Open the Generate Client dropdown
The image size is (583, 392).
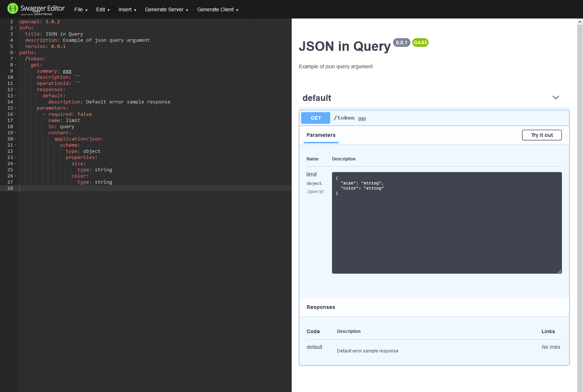point(217,9)
